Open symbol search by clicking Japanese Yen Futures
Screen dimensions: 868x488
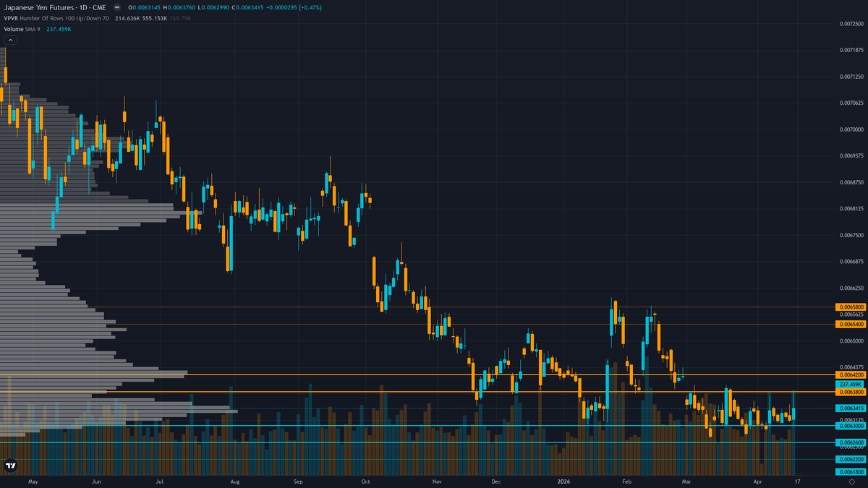(x=40, y=8)
